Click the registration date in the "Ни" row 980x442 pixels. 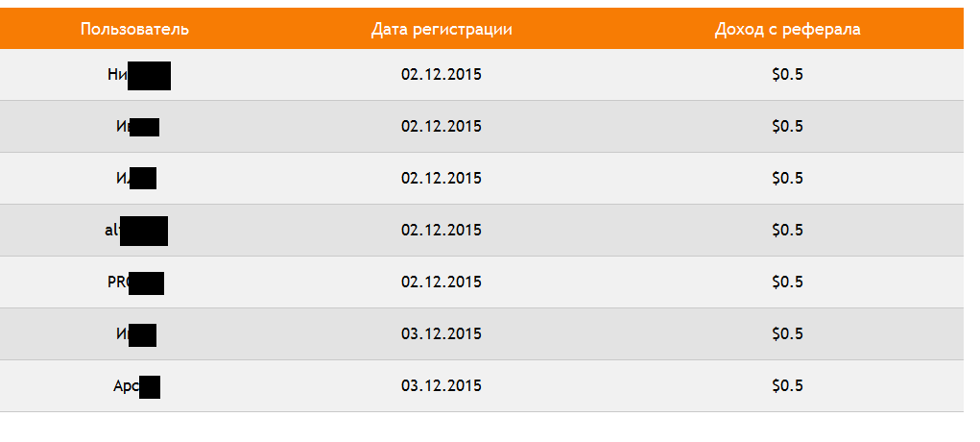tap(442, 75)
